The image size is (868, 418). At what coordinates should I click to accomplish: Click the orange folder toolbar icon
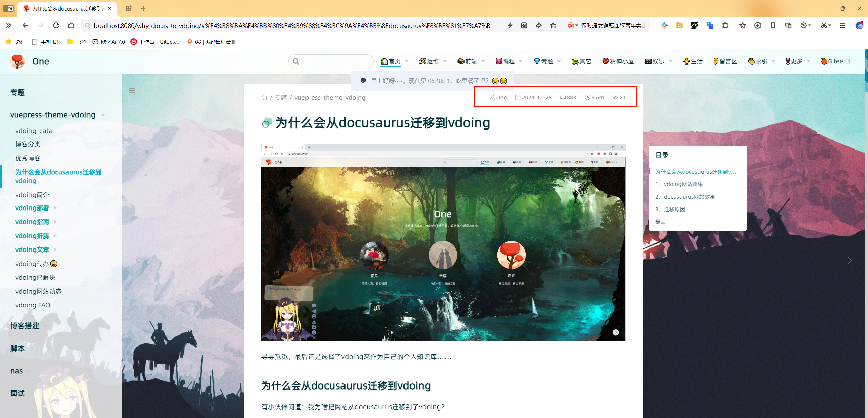click(679, 25)
